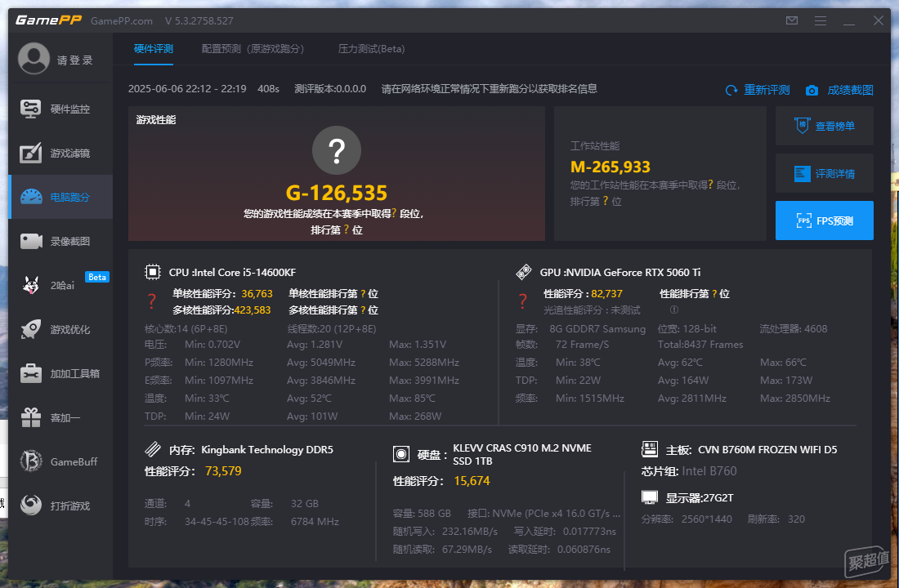The image size is (899, 588).
Task: Click the 27G2T monitor label
Action: coord(717,497)
